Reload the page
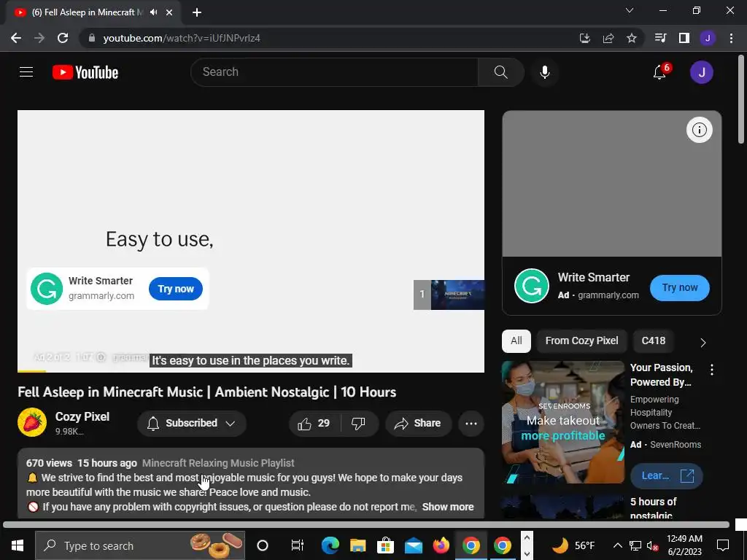 click(63, 38)
